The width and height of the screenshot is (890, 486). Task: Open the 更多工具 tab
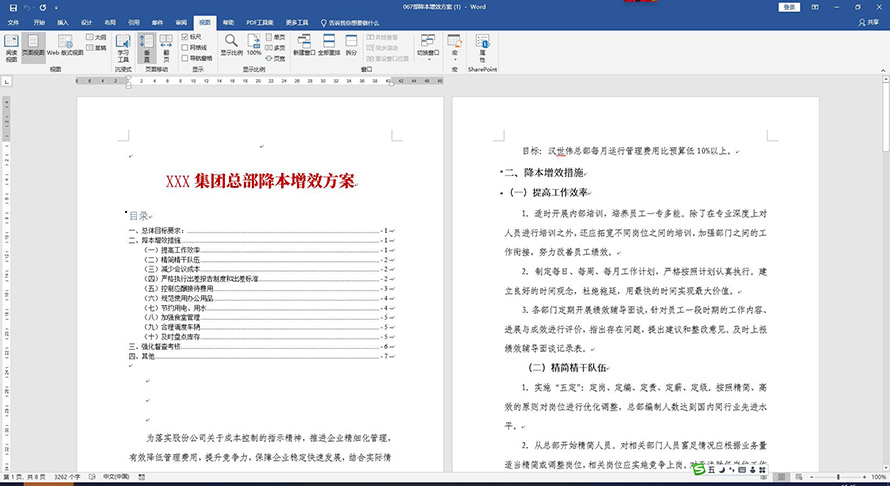(x=296, y=23)
